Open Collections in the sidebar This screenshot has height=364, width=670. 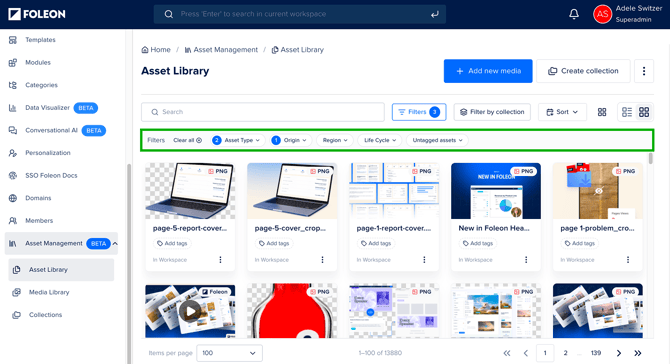45,315
